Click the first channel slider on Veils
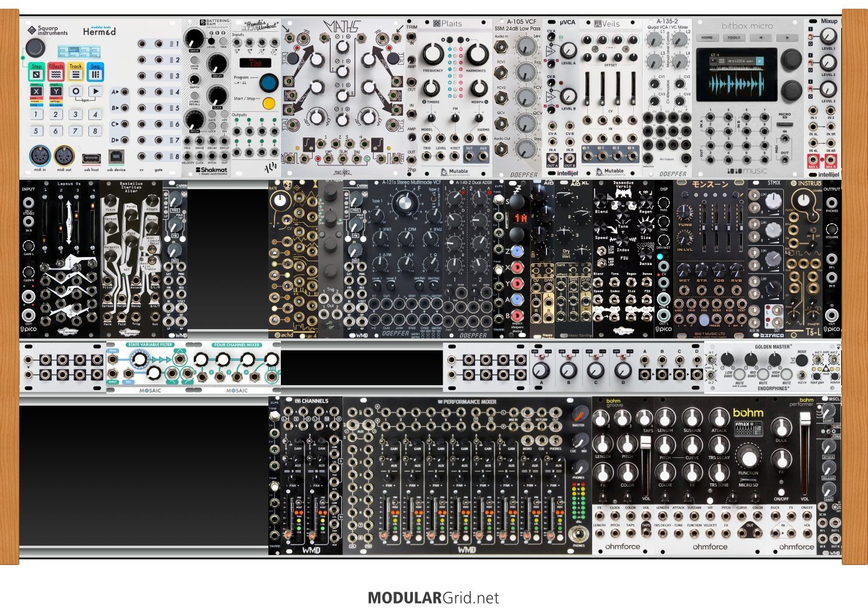868x611 pixels. point(588,90)
